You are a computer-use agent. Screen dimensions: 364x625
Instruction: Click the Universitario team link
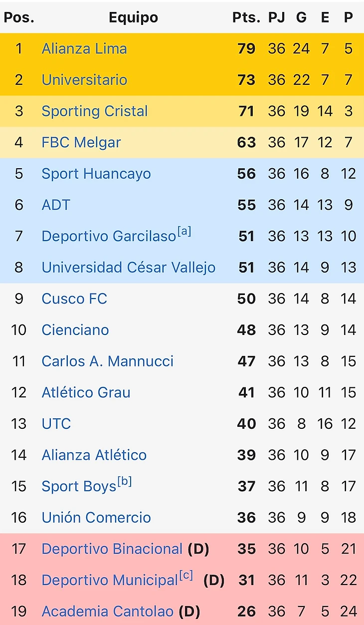84,80
